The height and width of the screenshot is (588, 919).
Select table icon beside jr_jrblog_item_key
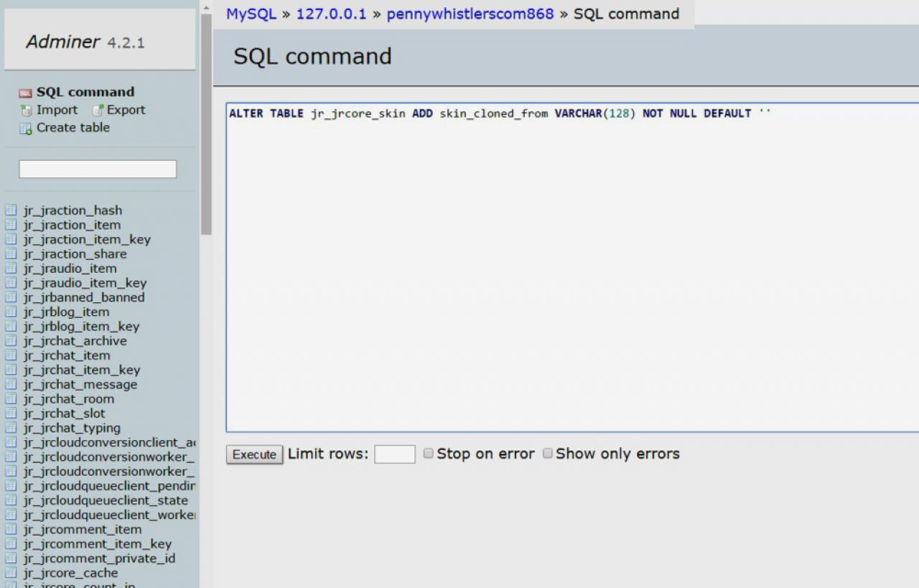11,326
